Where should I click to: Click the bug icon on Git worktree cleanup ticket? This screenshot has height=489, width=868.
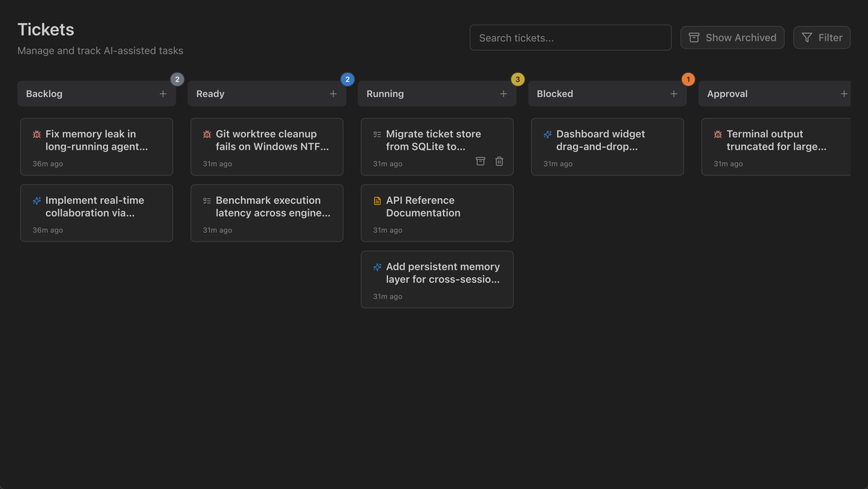pyautogui.click(x=206, y=134)
